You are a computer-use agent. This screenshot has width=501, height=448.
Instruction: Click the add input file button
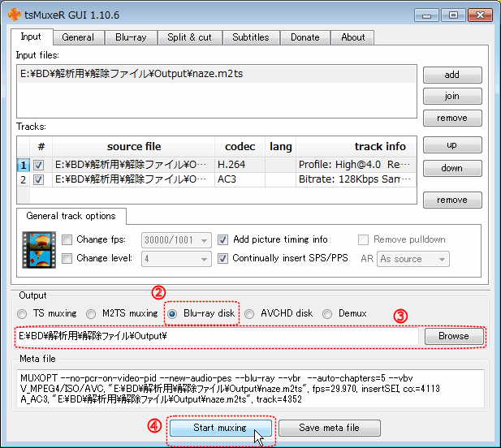pyautogui.click(x=451, y=75)
